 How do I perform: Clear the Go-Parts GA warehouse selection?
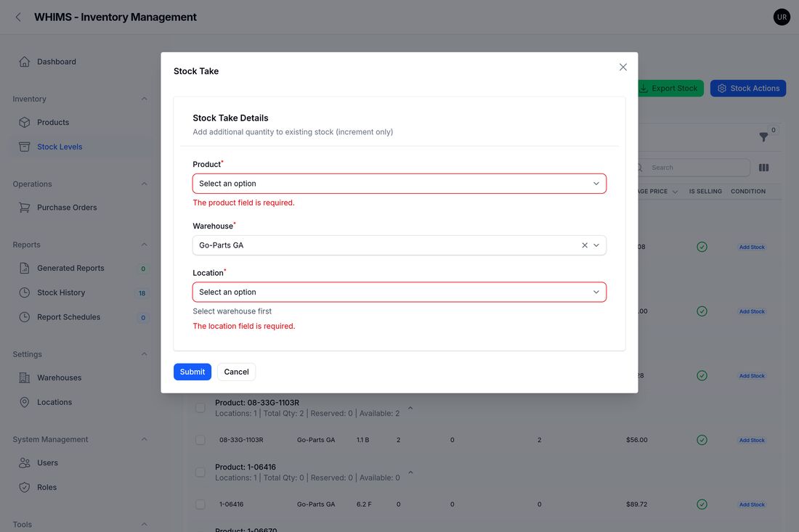(585, 245)
